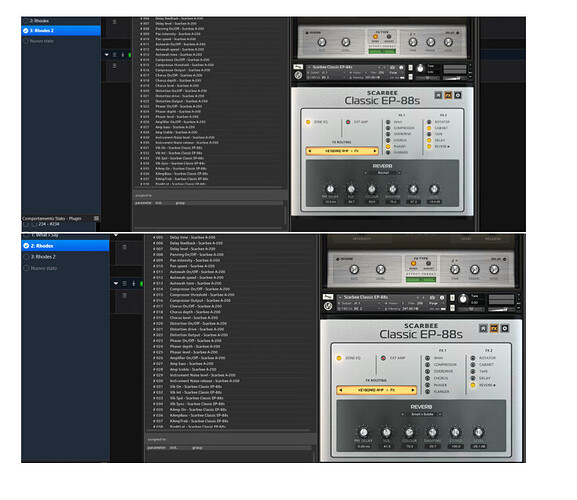577x500 pixels.
Task: Select state 3: Rhodes 2 in upper screenshot
Action: (x=61, y=31)
